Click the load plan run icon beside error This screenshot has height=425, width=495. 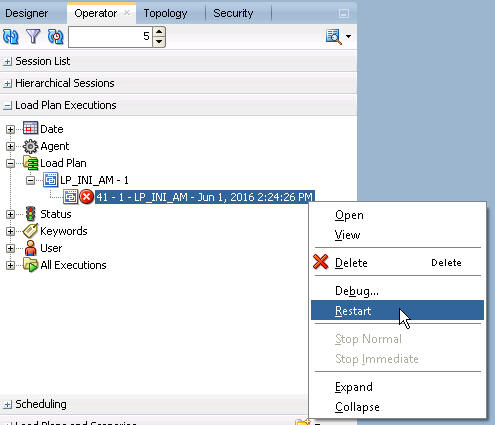[x=71, y=197]
